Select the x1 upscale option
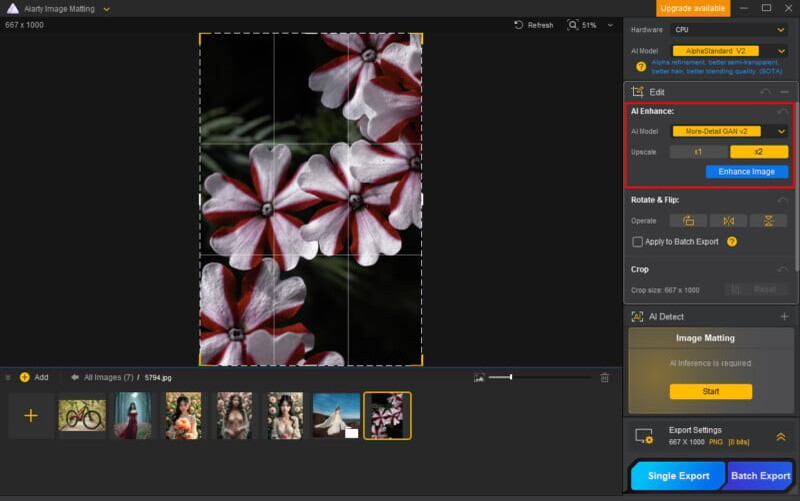This screenshot has width=800, height=501. (698, 152)
